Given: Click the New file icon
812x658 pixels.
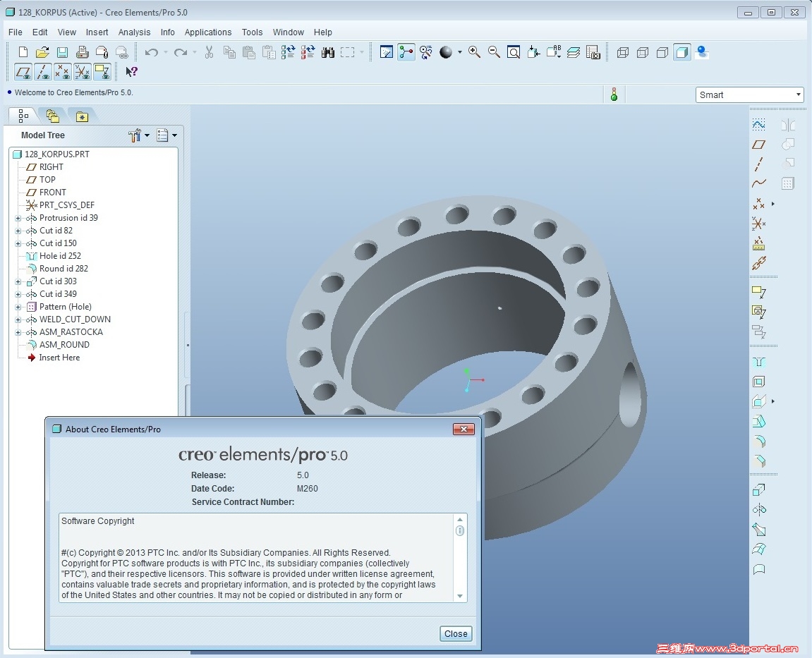Looking at the screenshot, I should pyautogui.click(x=23, y=51).
